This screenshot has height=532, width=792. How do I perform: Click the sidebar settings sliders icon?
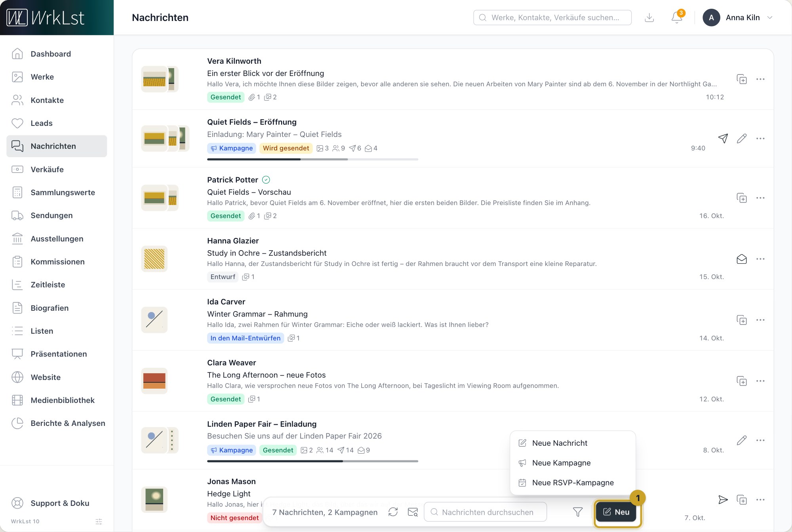(99, 521)
